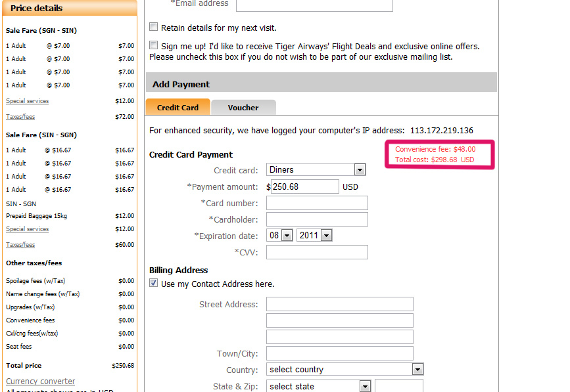Open Taxes/fees link showing $72.00
570x392 pixels.
pos(20,117)
